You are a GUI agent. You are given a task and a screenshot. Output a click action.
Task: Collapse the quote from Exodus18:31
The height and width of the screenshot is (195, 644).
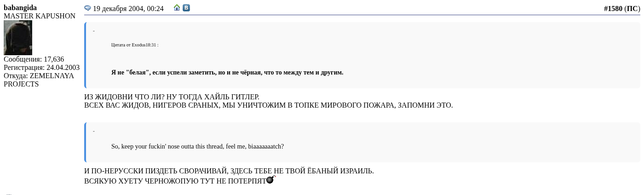94,31
